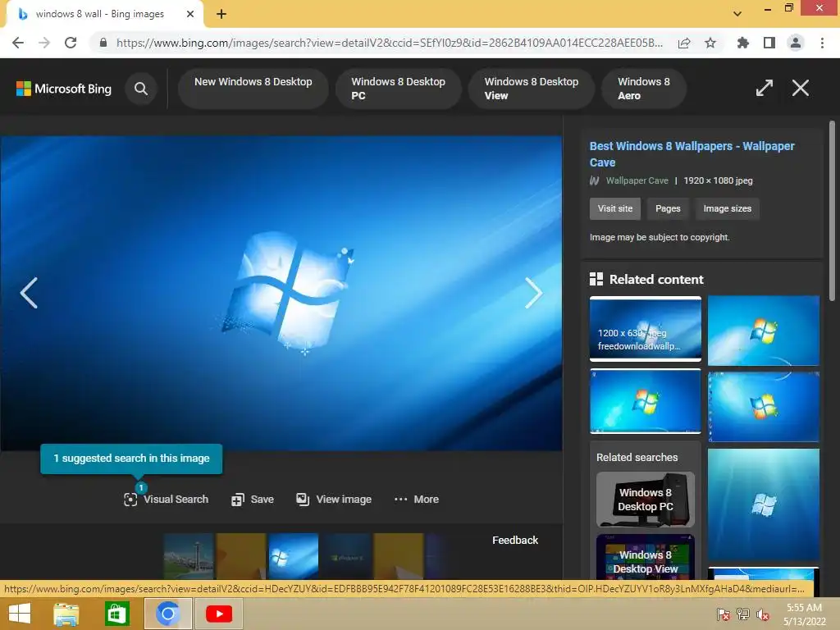The height and width of the screenshot is (630, 840).
Task: Go back with browser back arrow
Action: [x=18, y=43]
